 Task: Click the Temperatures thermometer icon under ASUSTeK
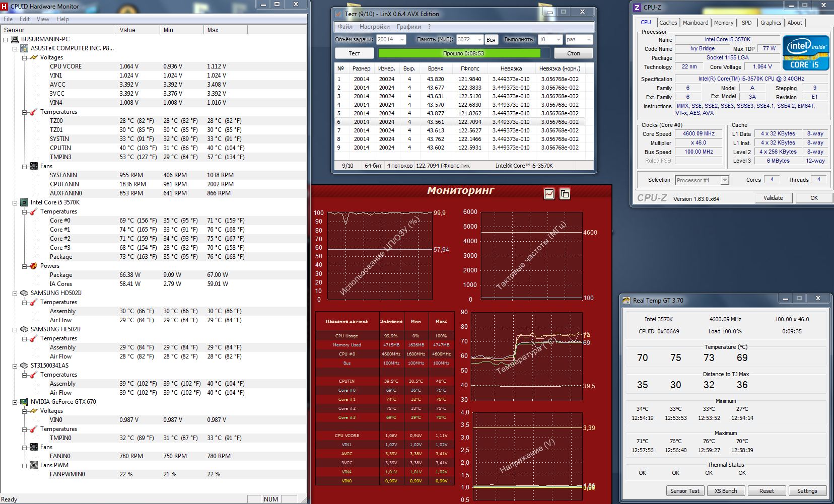pyautogui.click(x=34, y=112)
